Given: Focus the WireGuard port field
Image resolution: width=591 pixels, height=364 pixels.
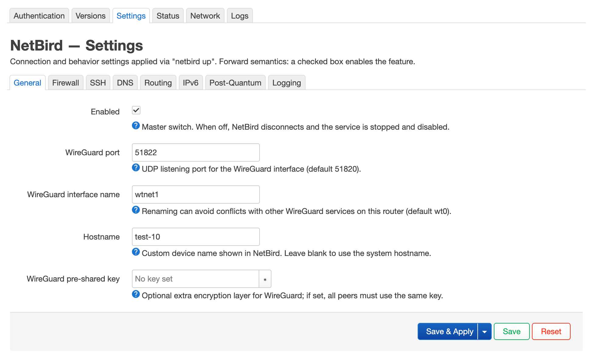Looking at the screenshot, I should 196,152.
